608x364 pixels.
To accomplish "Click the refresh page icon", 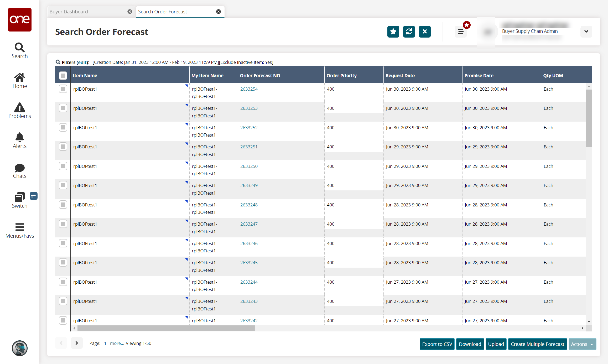I will tap(409, 32).
